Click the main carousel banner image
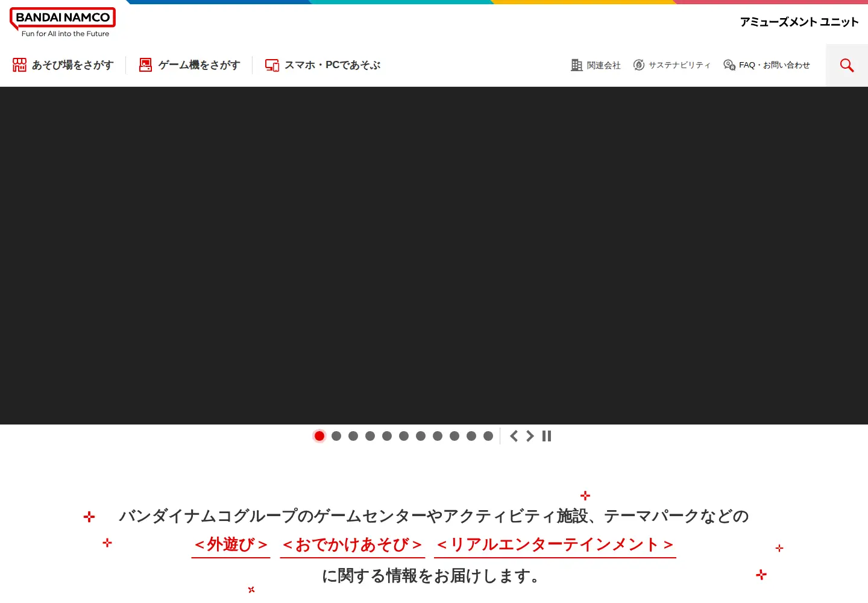This screenshot has height=603, width=868. click(x=434, y=256)
